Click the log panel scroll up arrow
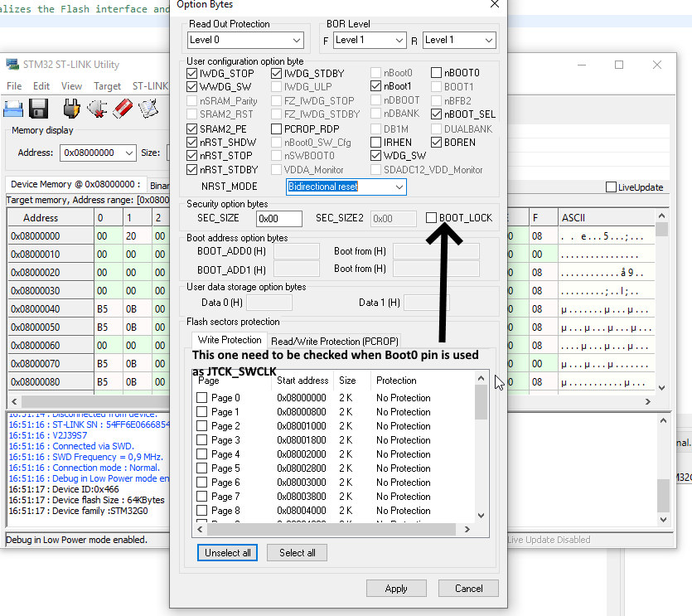 [x=663, y=421]
